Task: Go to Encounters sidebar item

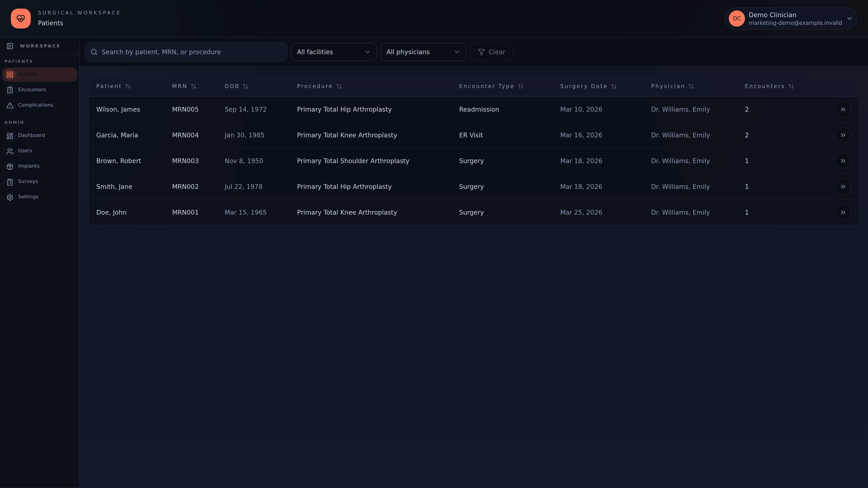Action: 39,90
